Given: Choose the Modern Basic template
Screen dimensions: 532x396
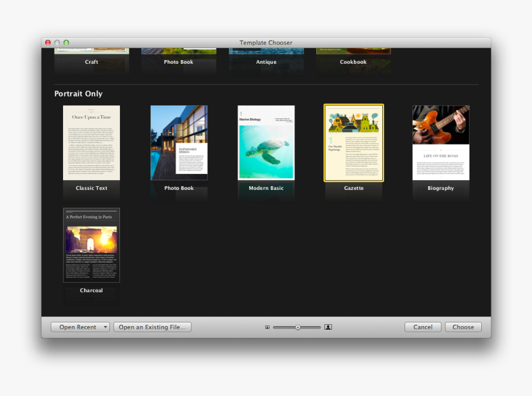Looking at the screenshot, I should pyautogui.click(x=266, y=142).
